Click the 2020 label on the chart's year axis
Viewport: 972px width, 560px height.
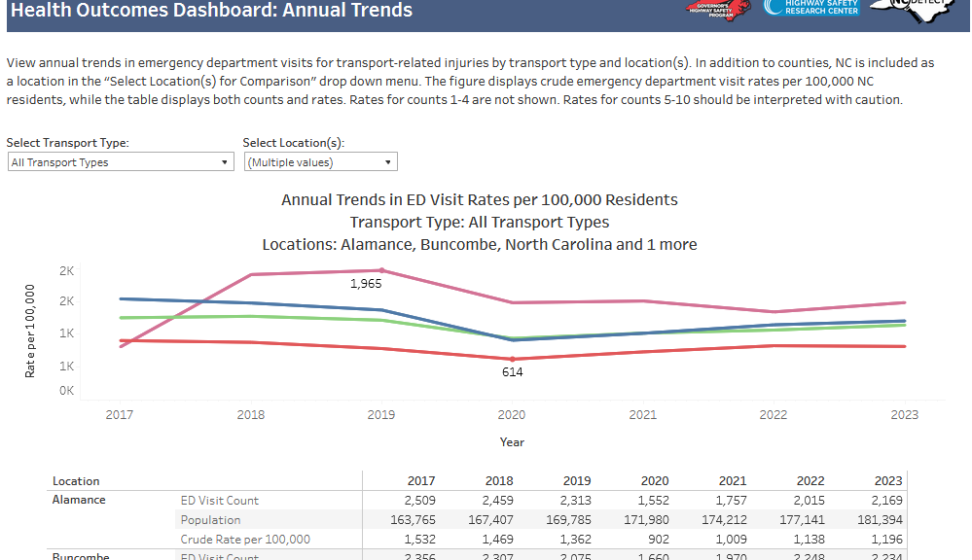(x=512, y=415)
